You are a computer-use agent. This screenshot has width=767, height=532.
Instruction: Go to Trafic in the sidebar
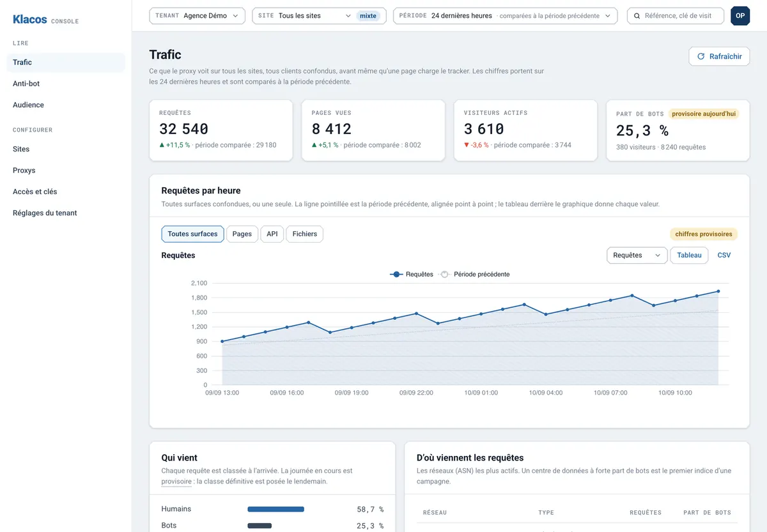pyautogui.click(x=66, y=62)
